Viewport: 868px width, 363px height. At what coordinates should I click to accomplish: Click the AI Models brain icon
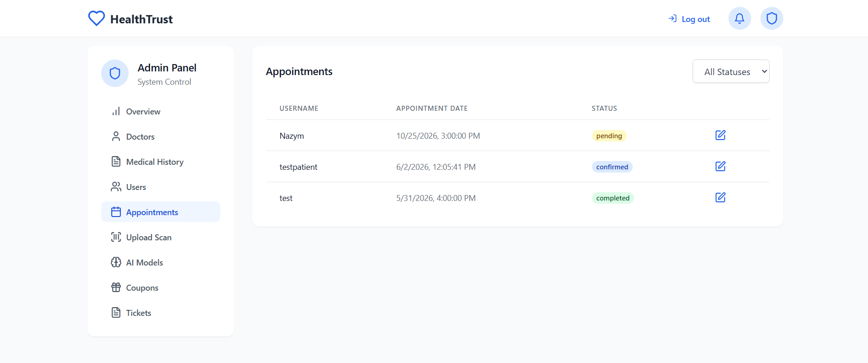click(116, 262)
